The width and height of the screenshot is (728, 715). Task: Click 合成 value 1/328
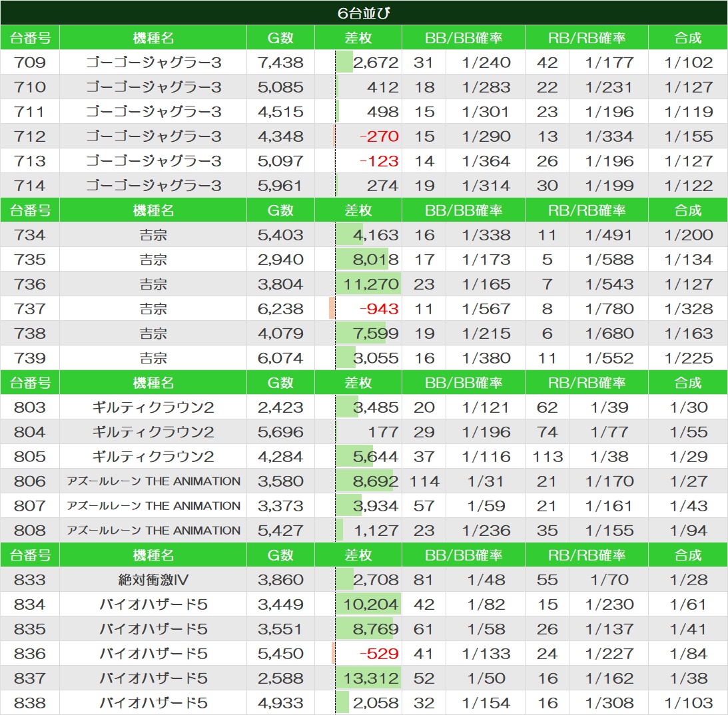click(688, 308)
